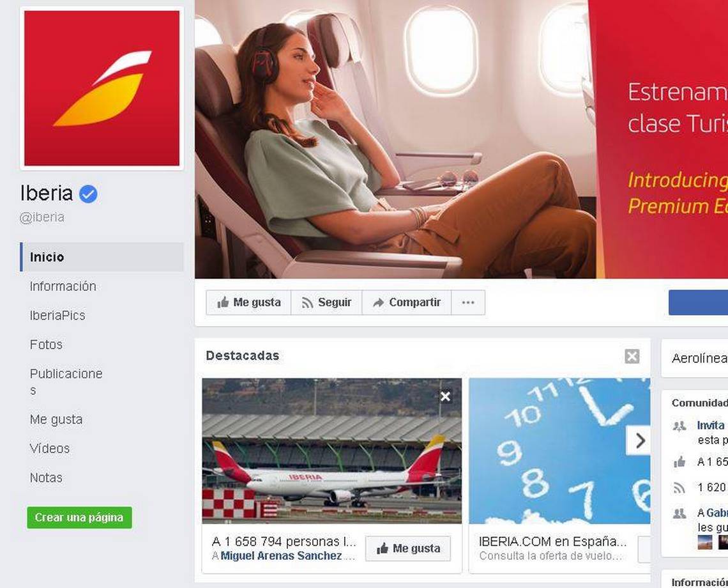Go to IberiaPics in the sidebar
728x588 pixels.
(x=57, y=316)
